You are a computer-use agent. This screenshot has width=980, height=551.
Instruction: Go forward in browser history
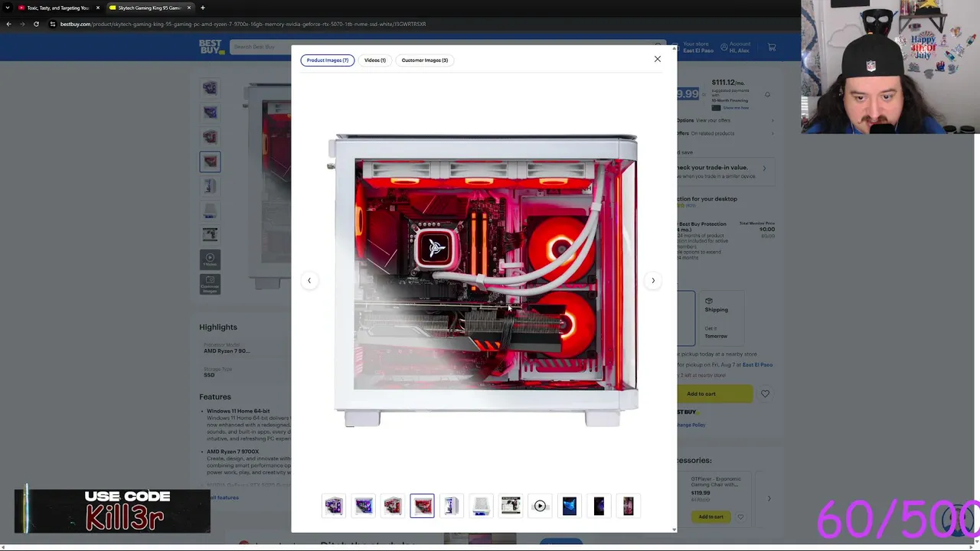[22, 24]
